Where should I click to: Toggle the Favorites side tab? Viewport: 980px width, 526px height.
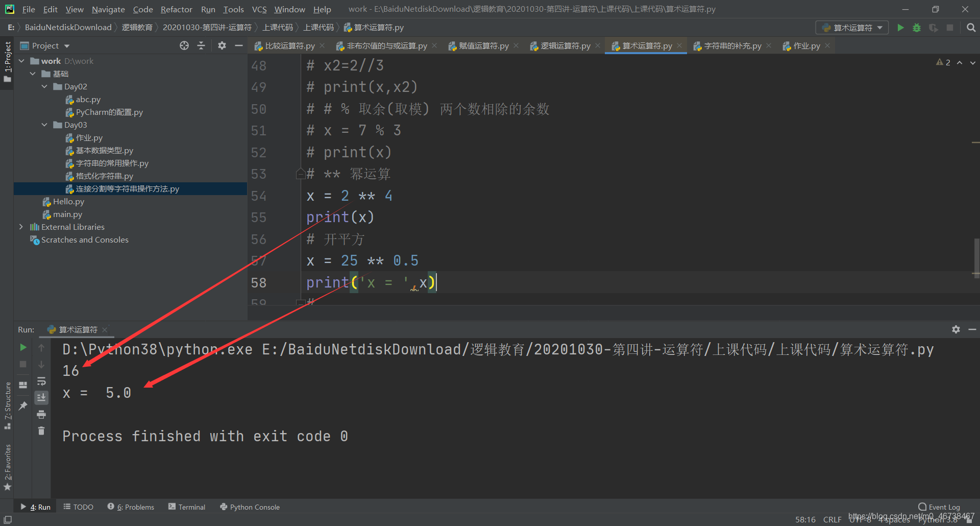tap(7, 467)
